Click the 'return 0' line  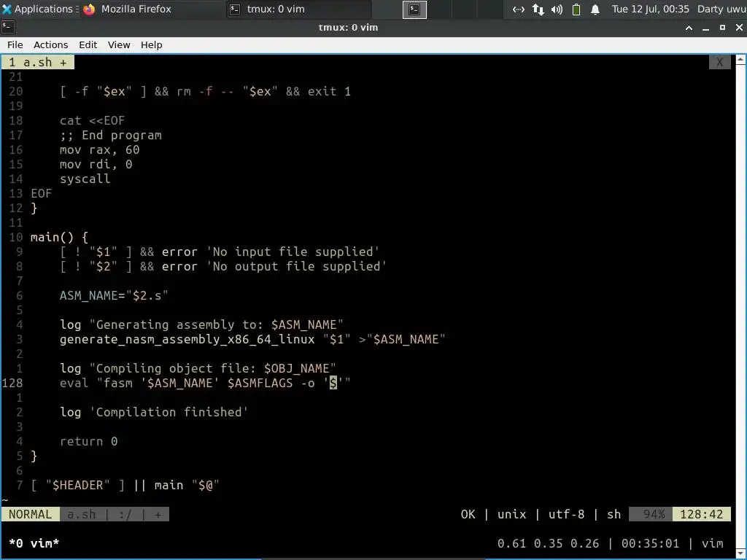(x=88, y=441)
